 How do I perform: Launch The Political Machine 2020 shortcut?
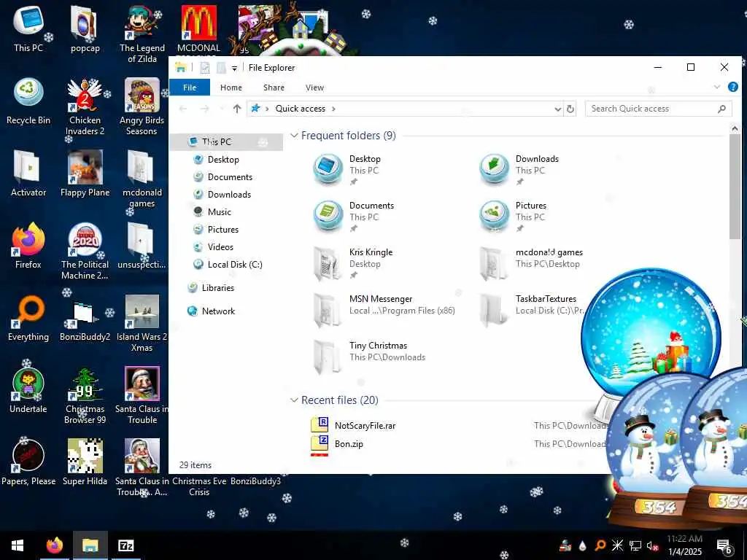(85, 251)
